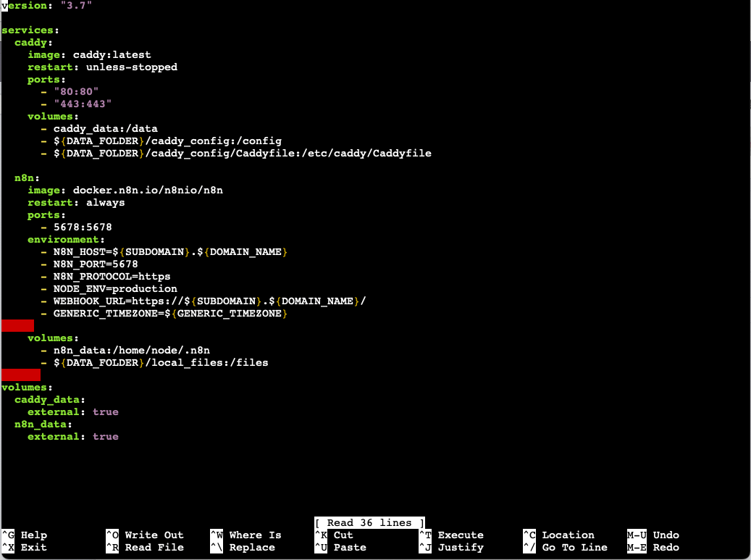Click Execute in the shortcut bar
Viewport: 751px width, 560px height.
pos(461,535)
